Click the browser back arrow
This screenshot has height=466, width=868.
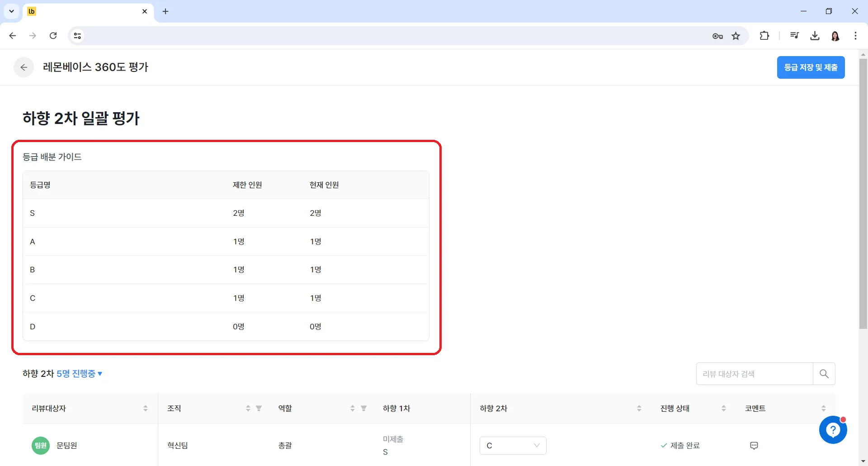tap(13, 36)
